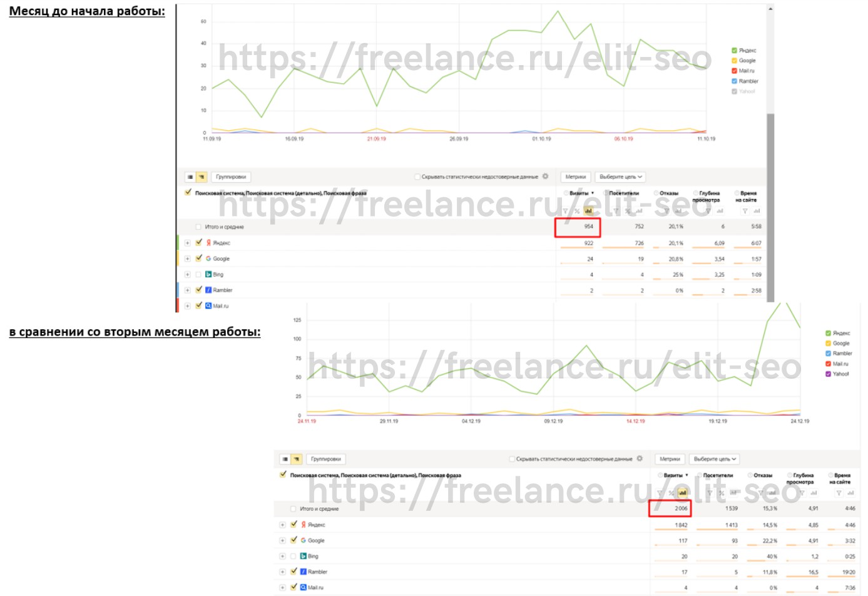Expand the Google row in upper table
Viewport: 868px width, 596px height.
(187, 259)
